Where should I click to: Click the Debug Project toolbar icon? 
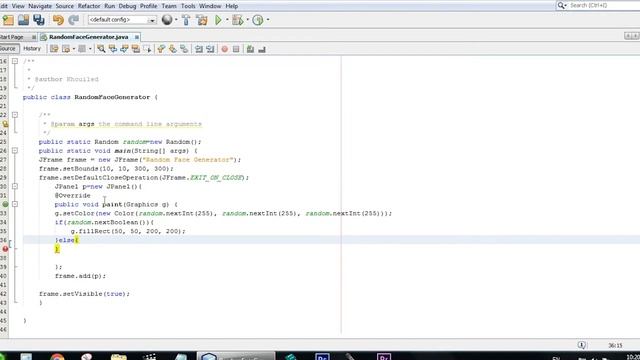[237, 20]
